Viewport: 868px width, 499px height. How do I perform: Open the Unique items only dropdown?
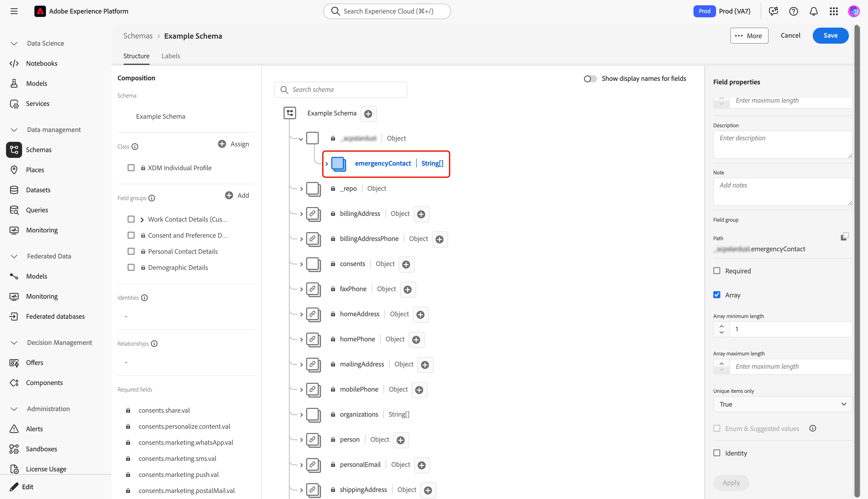(783, 404)
